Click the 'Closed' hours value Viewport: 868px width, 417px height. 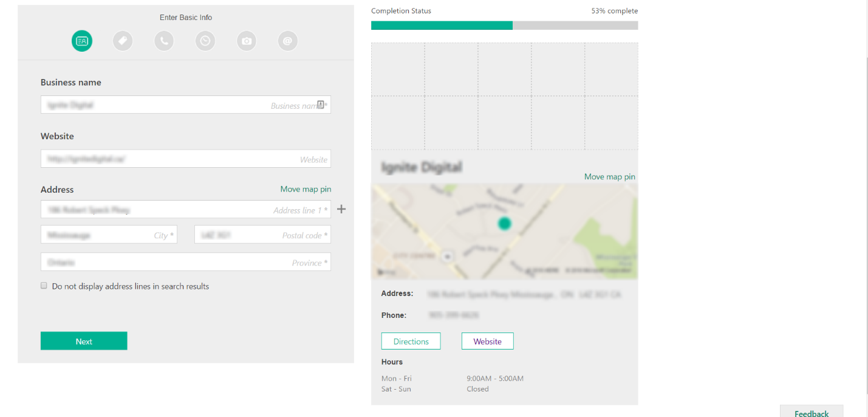tap(478, 389)
